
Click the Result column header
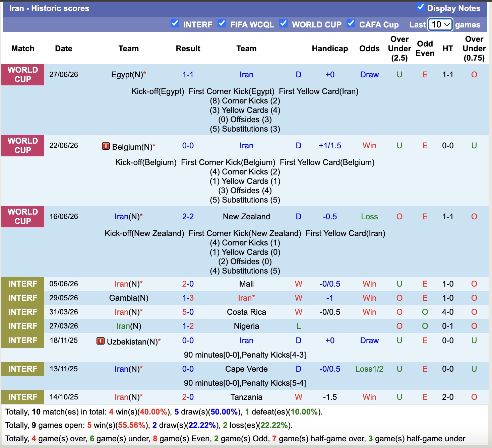[188, 49]
